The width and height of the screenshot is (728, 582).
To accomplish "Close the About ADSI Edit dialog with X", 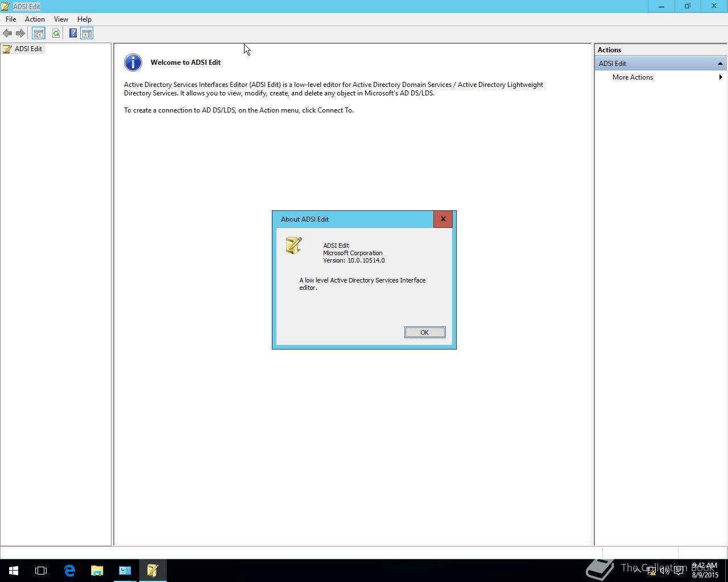I will (x=443, y=219).
